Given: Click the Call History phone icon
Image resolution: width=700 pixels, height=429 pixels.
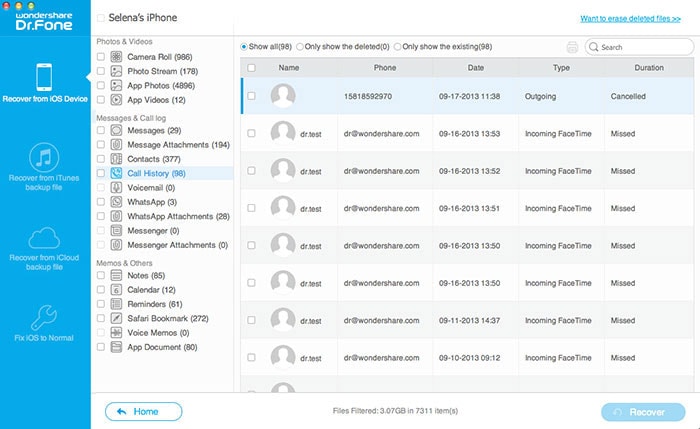Looking at the screenshot, I should click(x=116, y=173).
